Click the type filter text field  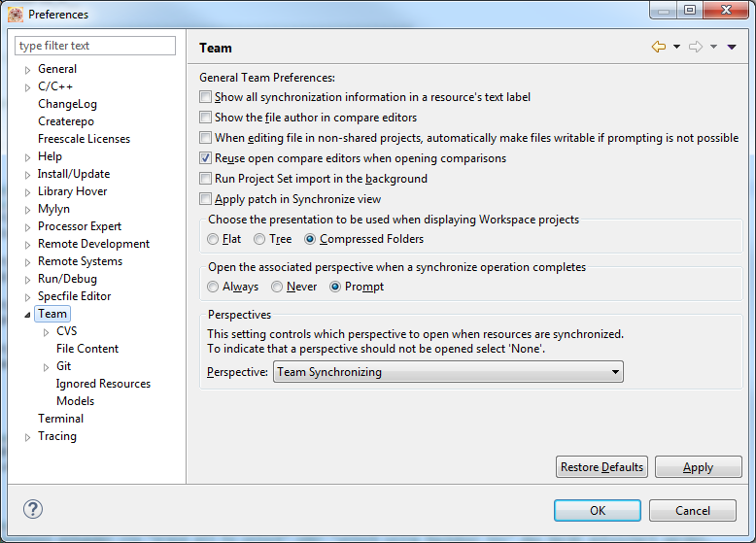[x=95, y=46]
